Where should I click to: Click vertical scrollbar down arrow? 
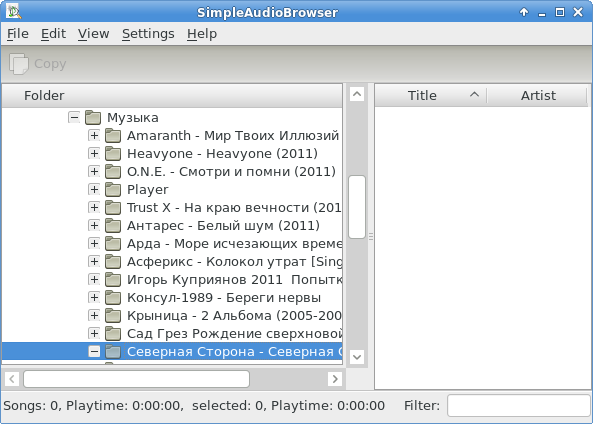[357, 357]
